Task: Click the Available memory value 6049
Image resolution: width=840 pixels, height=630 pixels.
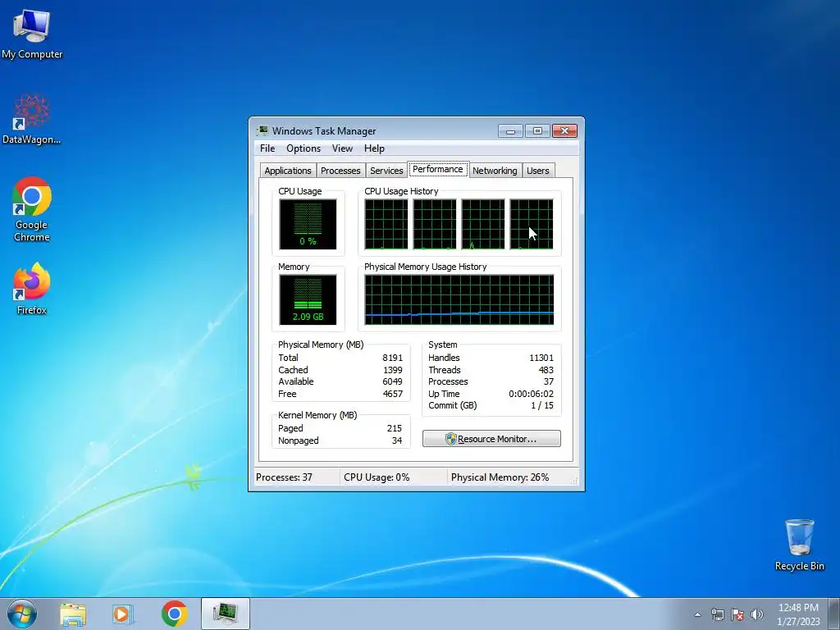Action: [392, 382]
